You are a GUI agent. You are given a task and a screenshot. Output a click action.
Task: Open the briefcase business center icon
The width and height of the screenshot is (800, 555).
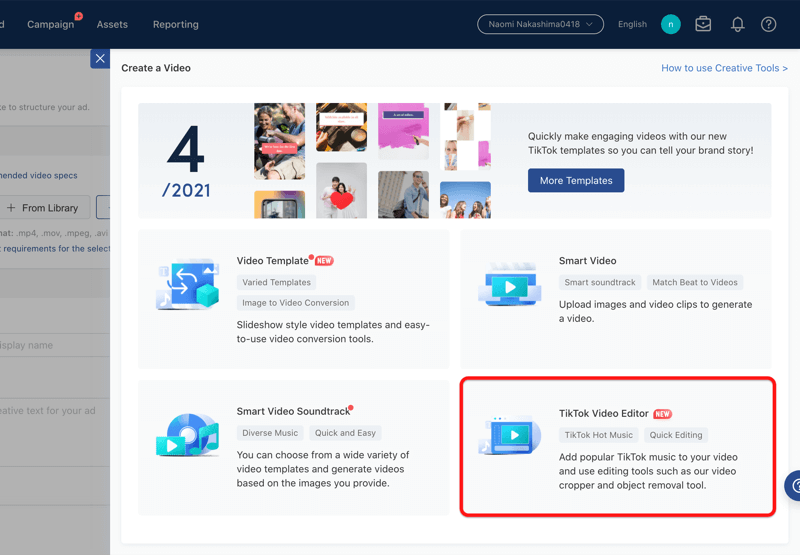[x=703, y=24]
